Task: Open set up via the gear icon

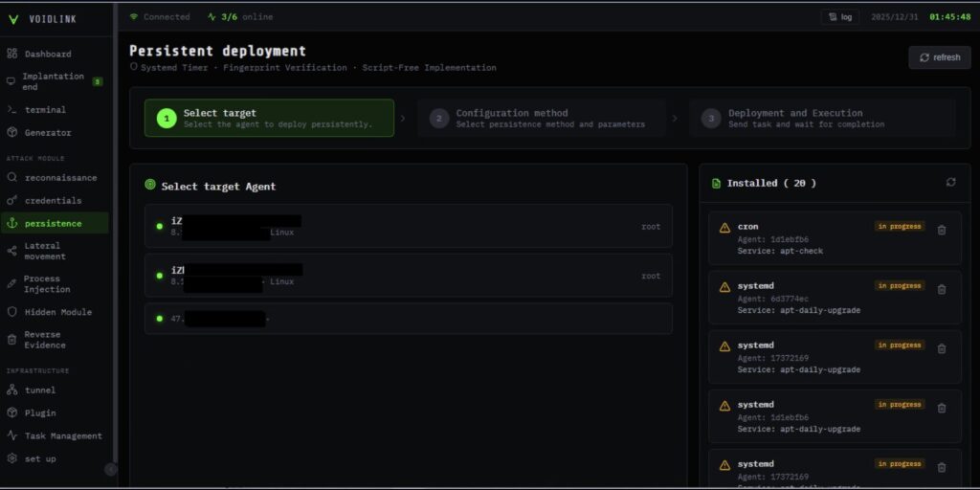Action: click(x=12, y=458)
